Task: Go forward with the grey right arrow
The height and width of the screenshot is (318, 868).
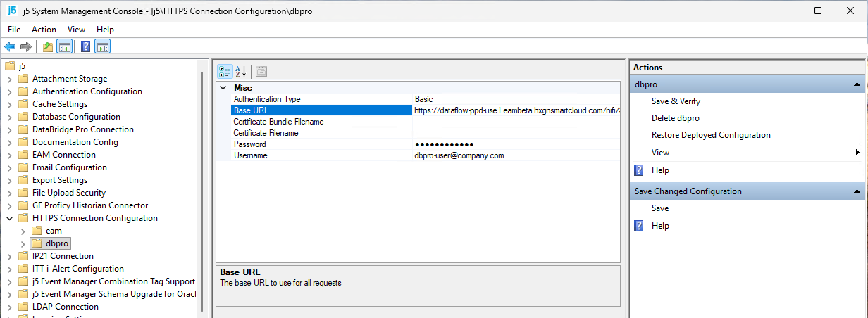Action: [26, 47]
